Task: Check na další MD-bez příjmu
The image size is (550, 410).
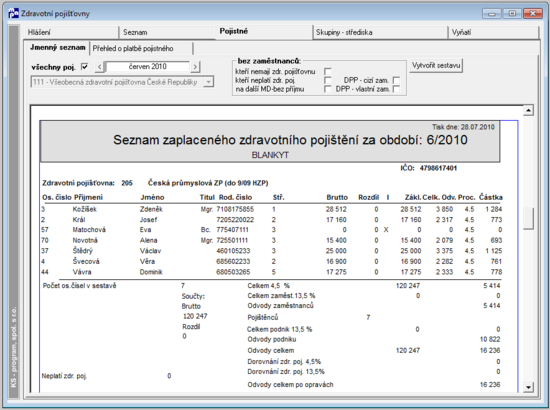Action: (328, 89)
